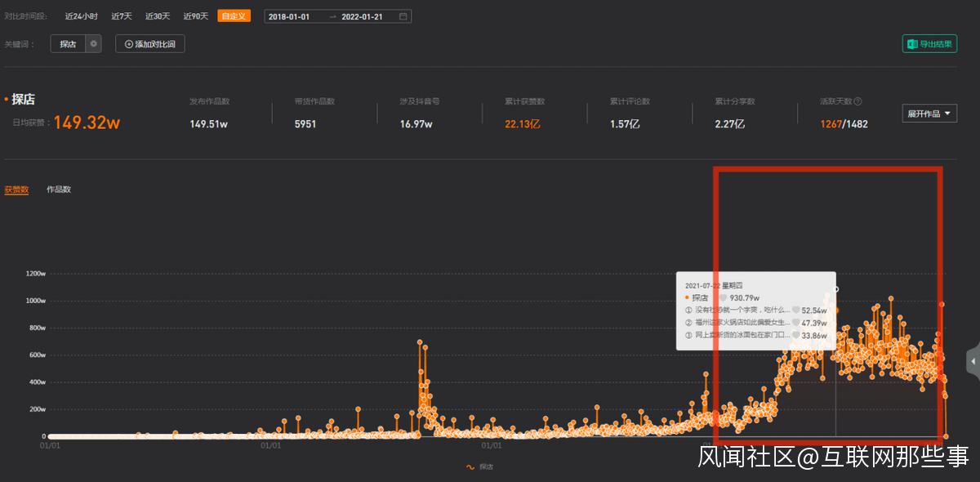Select the 近24小时 time range
The height and width of the screenshot is (482, 980).
[81, 16]
